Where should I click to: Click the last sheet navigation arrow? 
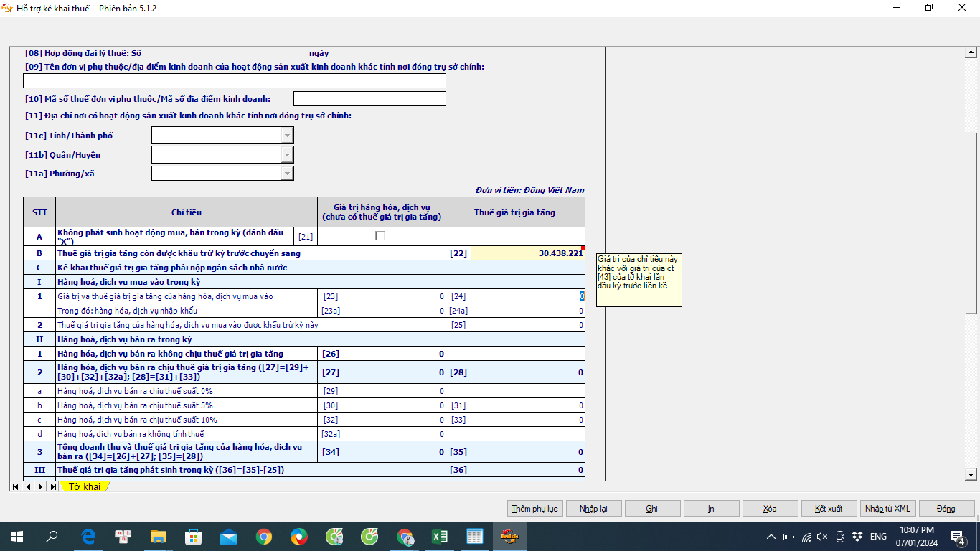point(53,486)
